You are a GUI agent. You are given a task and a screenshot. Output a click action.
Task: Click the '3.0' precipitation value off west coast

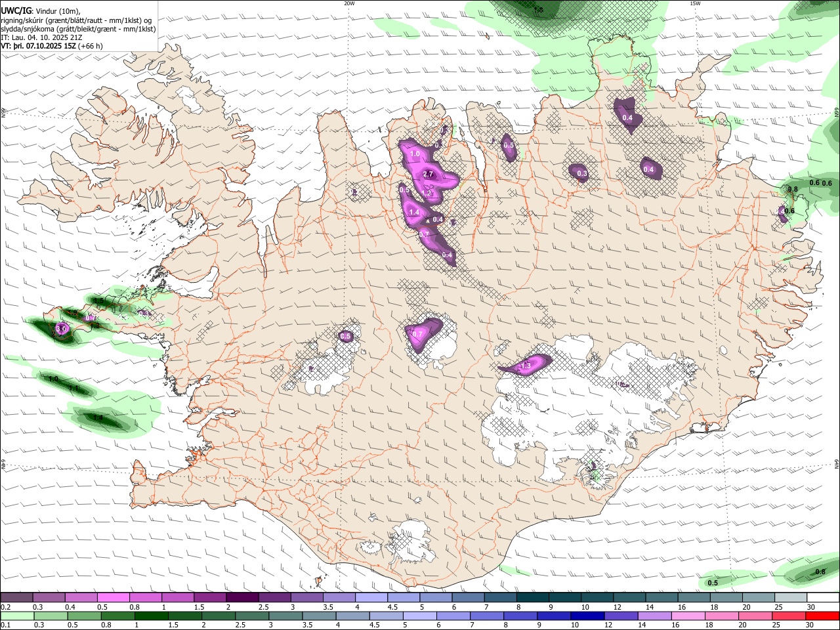(62, 328)
